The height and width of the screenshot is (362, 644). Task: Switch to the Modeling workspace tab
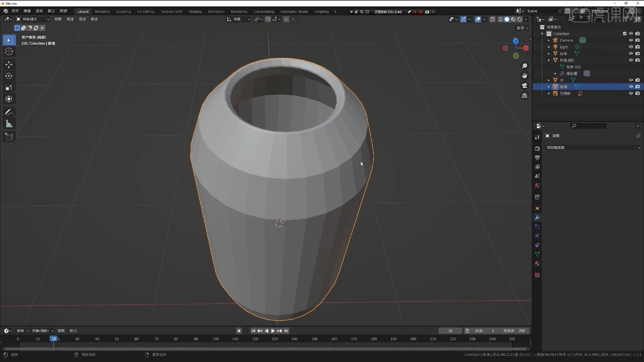[102, 11]
